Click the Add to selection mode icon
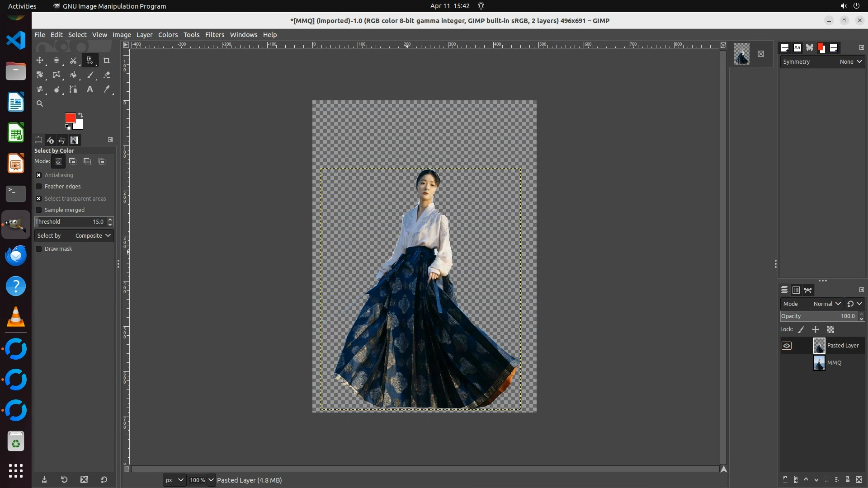The height and width of the screenshot is (488, 868). point(73,161)
